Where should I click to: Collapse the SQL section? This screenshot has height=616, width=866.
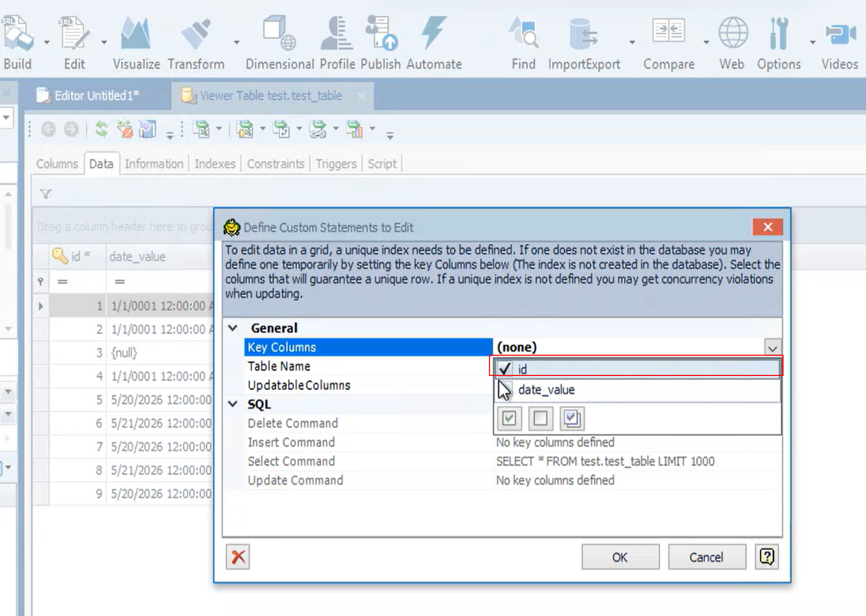click(x=233, y=404)
